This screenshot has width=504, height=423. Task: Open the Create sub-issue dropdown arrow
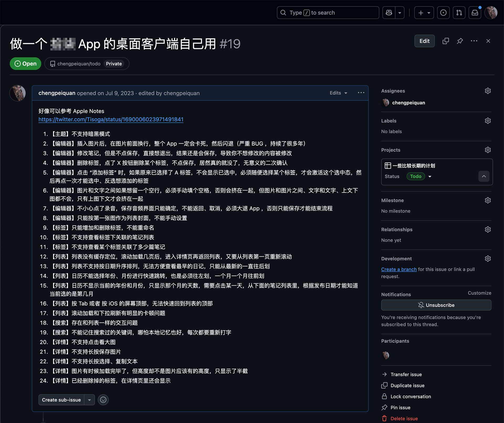(90, 400)
